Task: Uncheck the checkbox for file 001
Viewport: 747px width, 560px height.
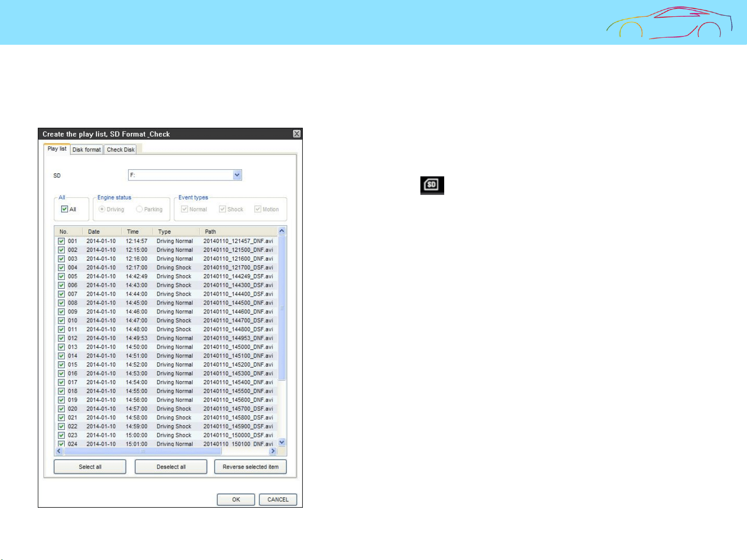Action: (61, 241)
